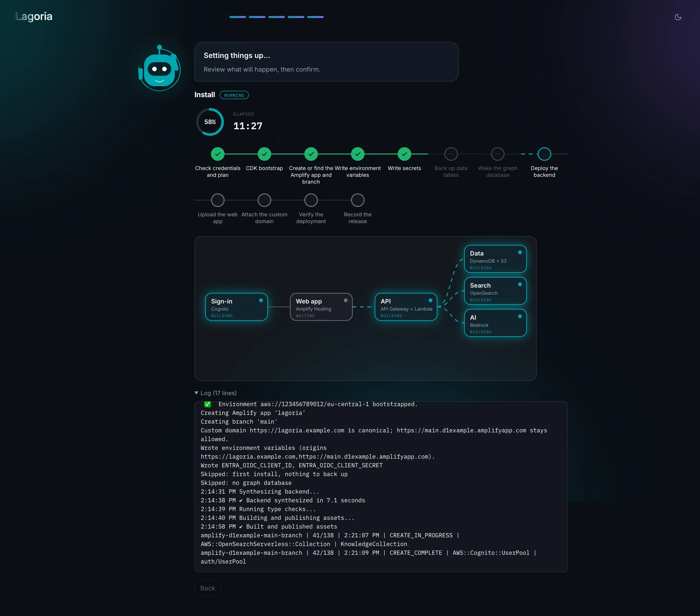Click the Deploy the backend step circle

coord(544,154)
